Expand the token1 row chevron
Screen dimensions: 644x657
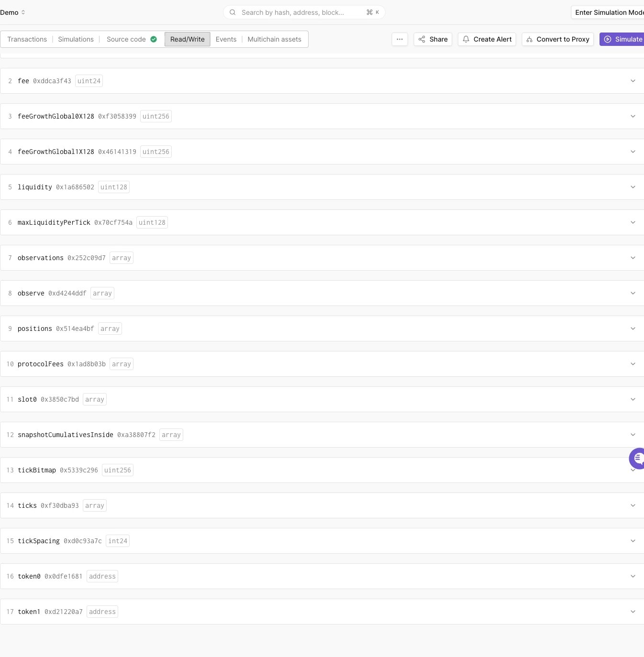633,612
